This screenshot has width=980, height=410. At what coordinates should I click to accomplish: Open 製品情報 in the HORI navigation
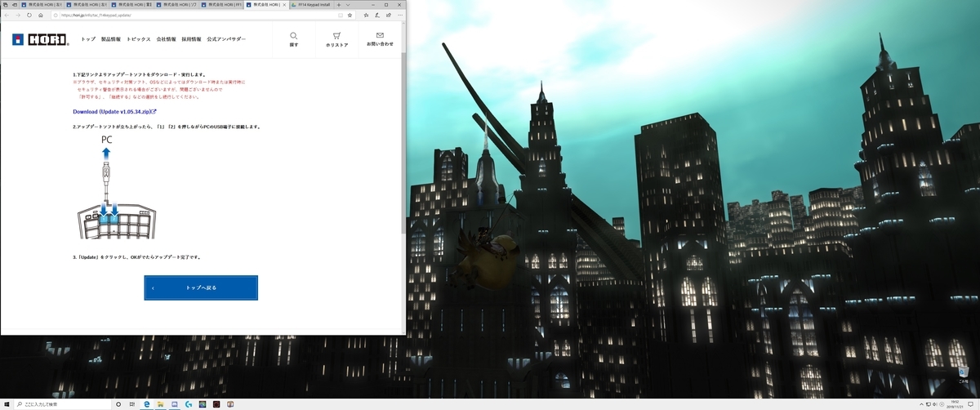tap(110, 39)
